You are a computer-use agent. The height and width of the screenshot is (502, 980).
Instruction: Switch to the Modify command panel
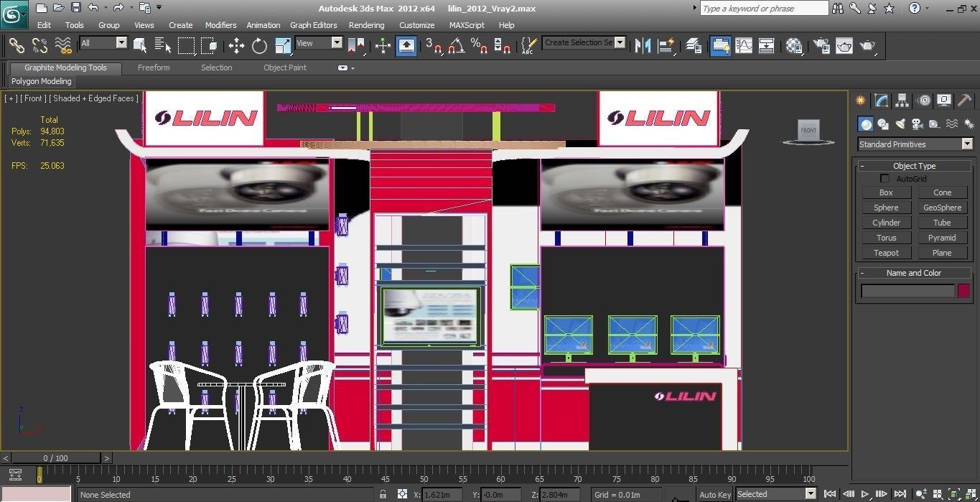882,101
